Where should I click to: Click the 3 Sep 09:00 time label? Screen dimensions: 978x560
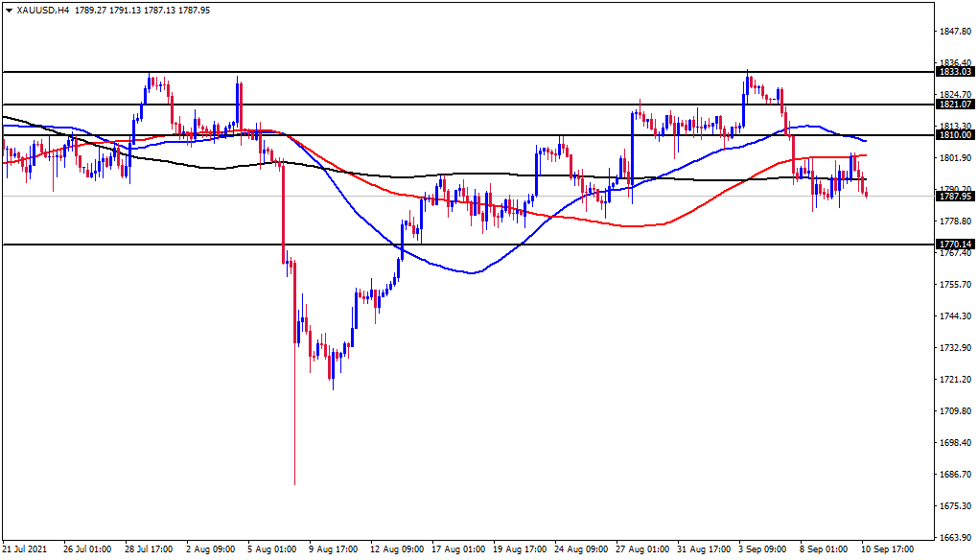(x=763, y=549)
